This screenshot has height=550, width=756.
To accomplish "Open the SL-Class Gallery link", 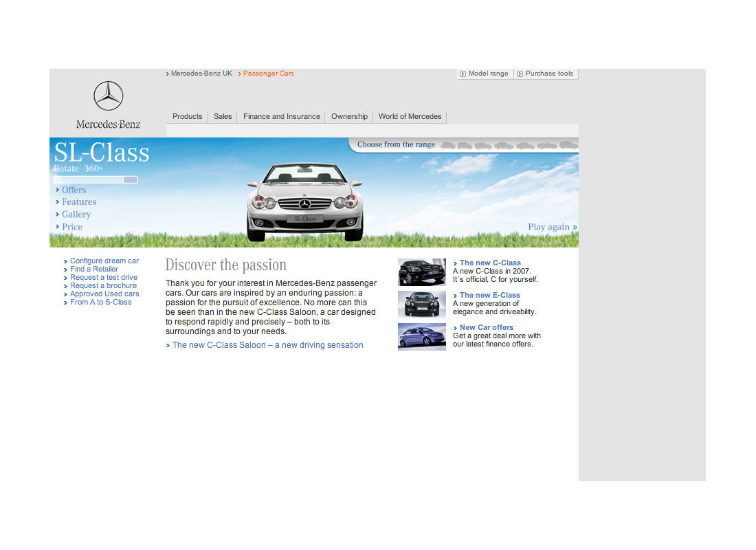I will [76, 214].
